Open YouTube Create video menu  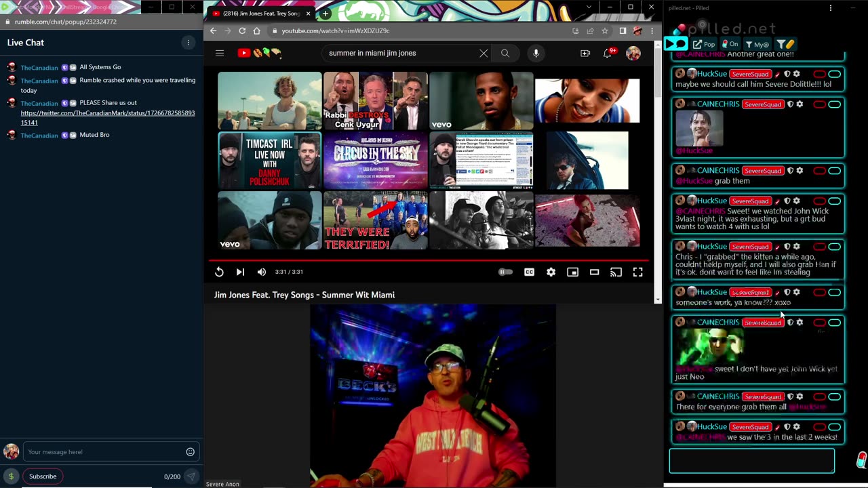[585, 53]
